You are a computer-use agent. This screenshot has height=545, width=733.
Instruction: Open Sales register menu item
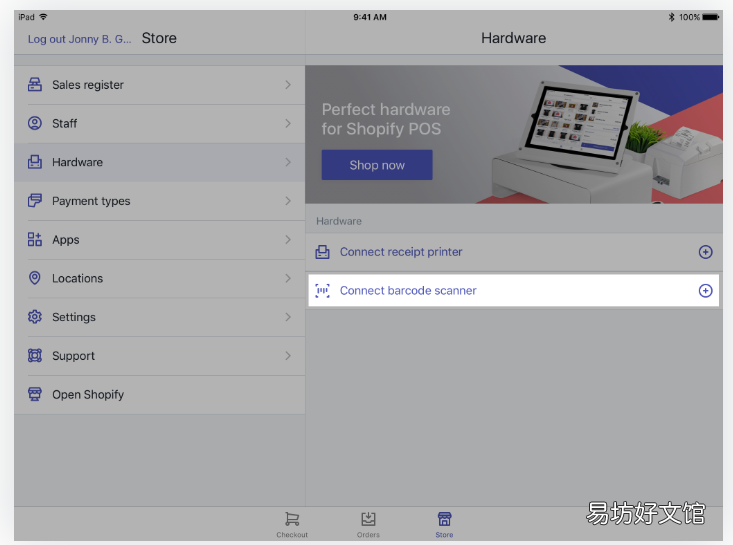[159, 85]
